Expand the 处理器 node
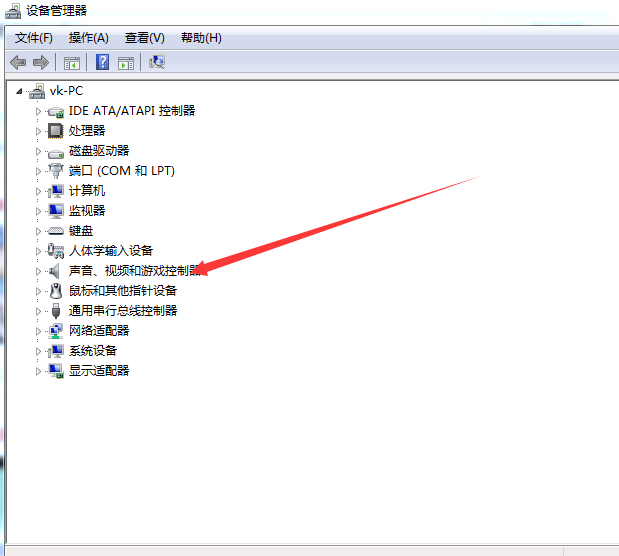This screenshot has height=556, width=619. point(38,131)
